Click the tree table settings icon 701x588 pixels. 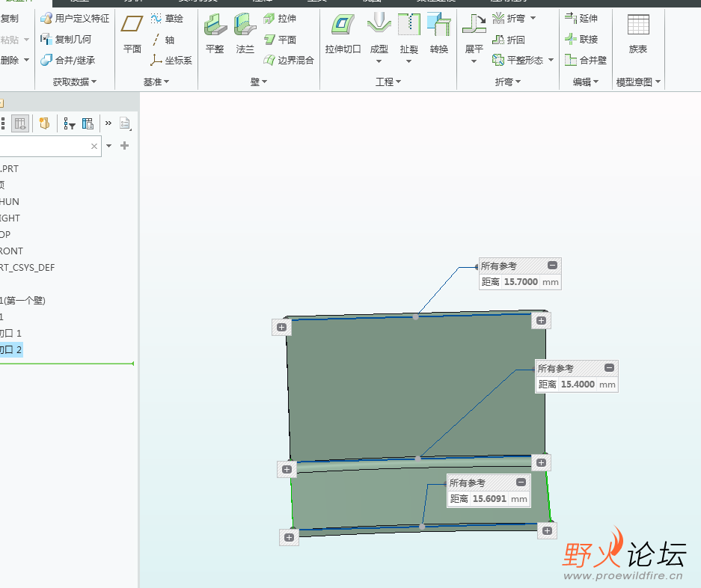88,123
